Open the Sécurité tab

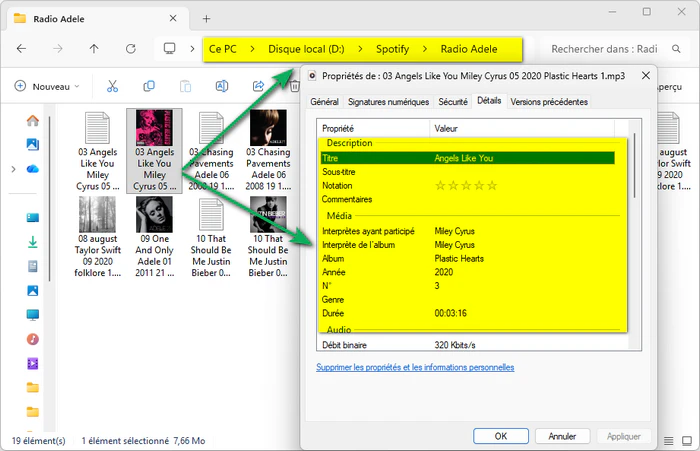[453, 102]
